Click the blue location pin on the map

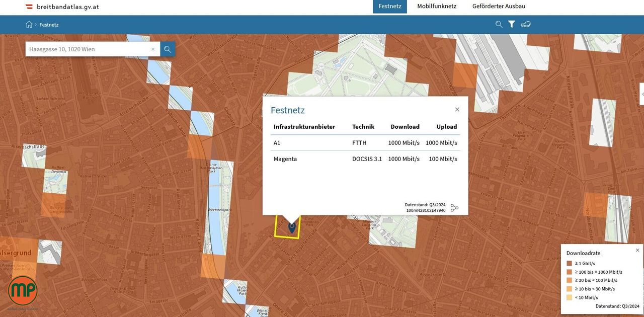292,228
